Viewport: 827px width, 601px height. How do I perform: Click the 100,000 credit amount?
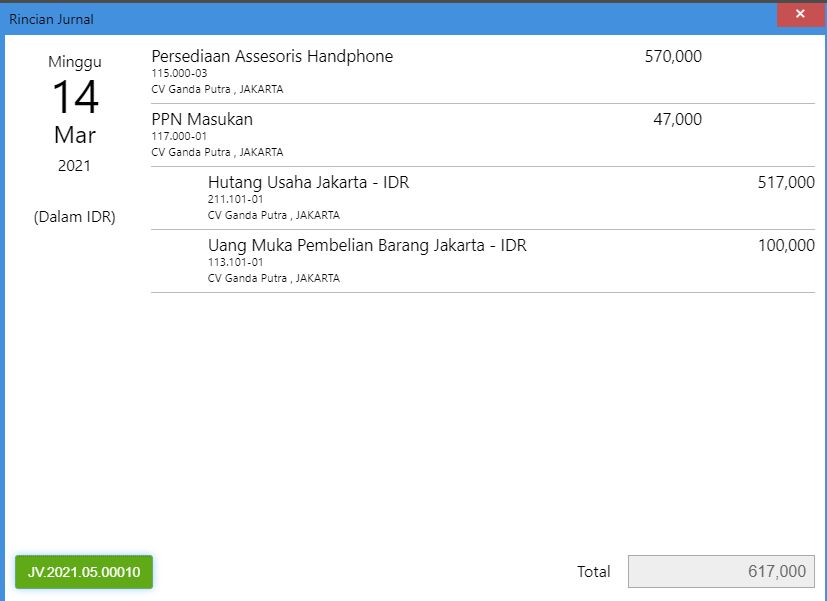click(x=786, y=246)
